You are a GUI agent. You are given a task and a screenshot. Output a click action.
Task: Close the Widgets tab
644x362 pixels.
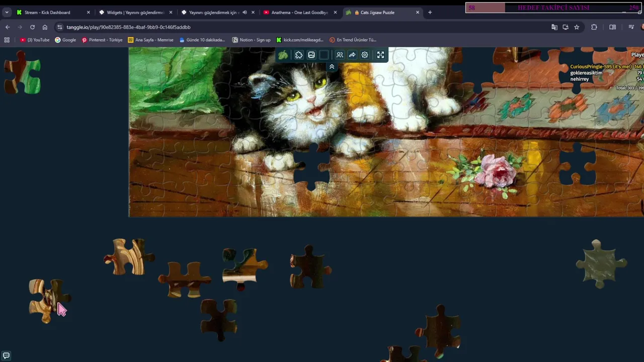point(171,12)
